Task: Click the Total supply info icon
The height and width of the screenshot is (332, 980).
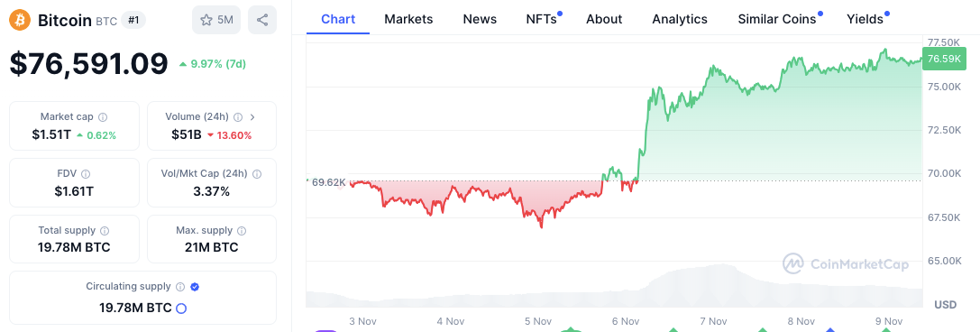Action: point(105,231)
